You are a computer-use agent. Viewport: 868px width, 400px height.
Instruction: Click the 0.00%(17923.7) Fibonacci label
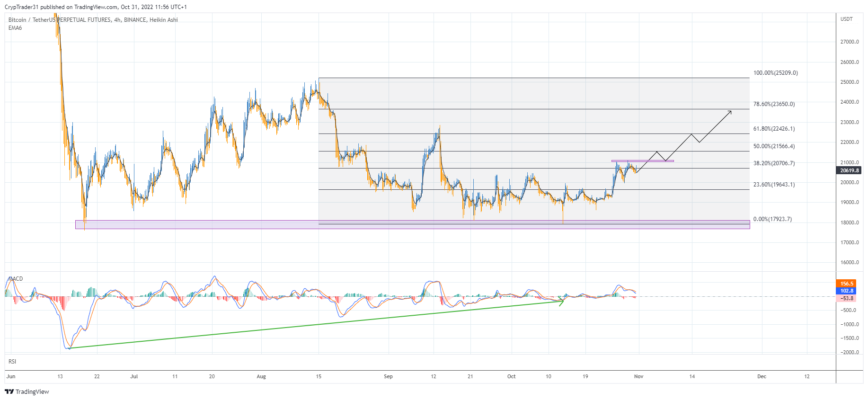(772, 219)
